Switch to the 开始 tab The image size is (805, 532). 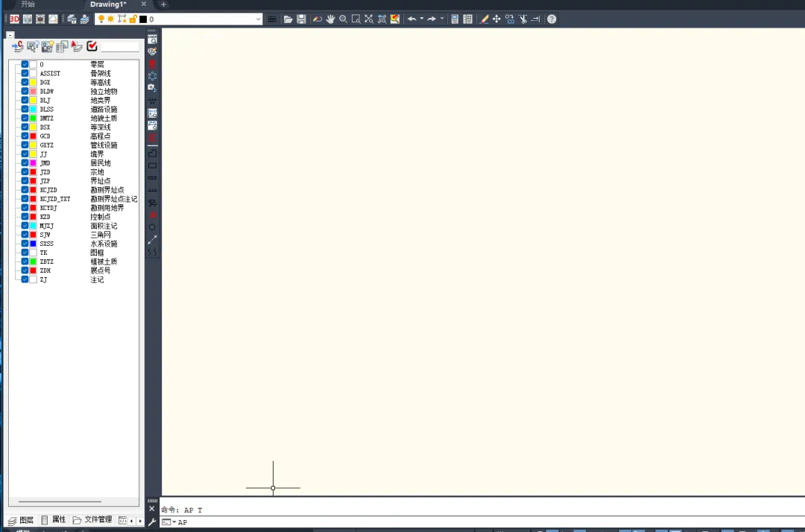28,4
